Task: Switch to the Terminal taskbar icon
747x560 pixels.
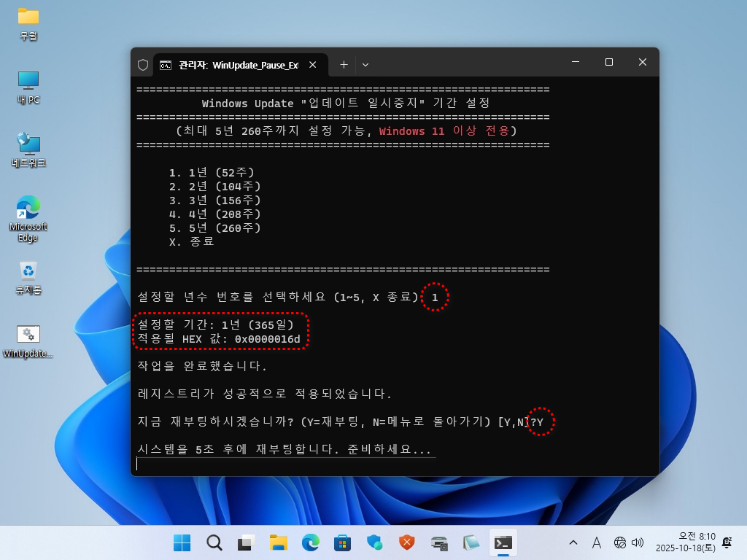Action: (x=503, y=542)
